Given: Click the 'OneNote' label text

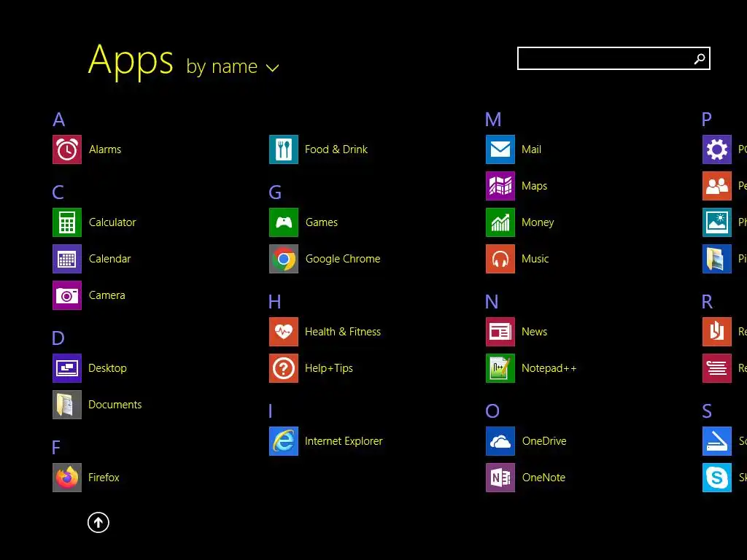Looking at the screenshot, I should tap(543, 478).
